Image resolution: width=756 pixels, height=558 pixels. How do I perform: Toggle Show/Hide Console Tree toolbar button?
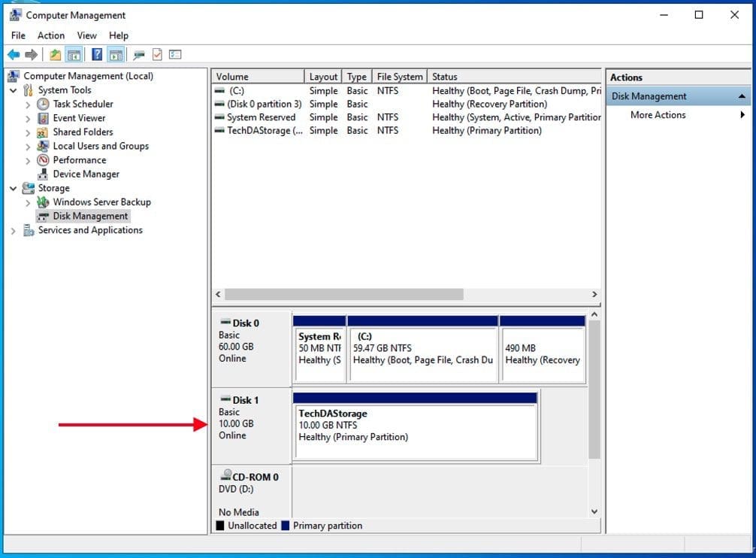(x=74, y=54)
